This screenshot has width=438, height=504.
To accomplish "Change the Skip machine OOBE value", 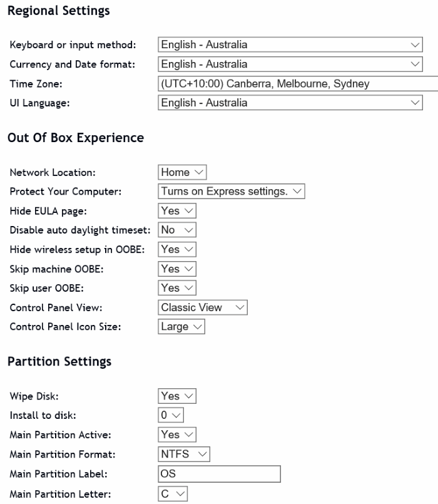I will coord(177,269).
